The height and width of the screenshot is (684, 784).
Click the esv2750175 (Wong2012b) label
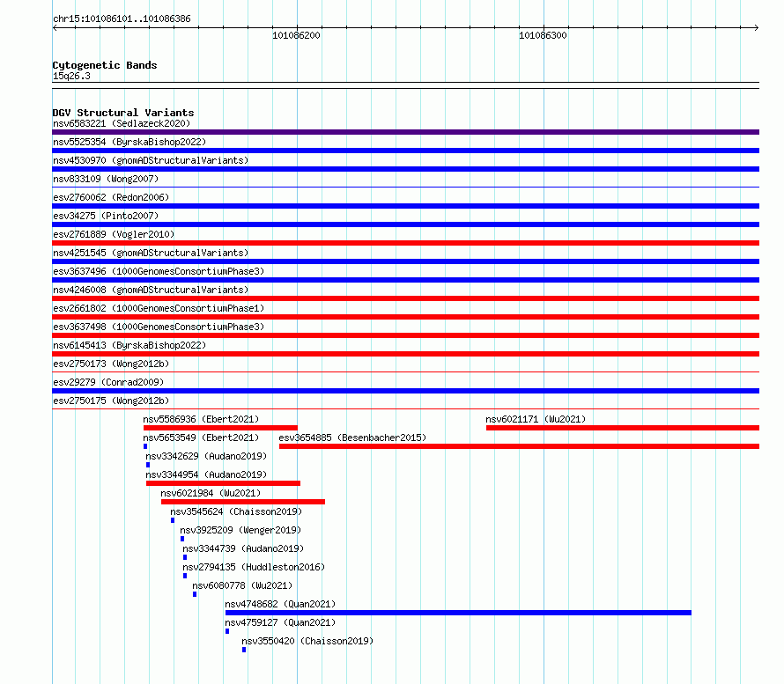111,401
